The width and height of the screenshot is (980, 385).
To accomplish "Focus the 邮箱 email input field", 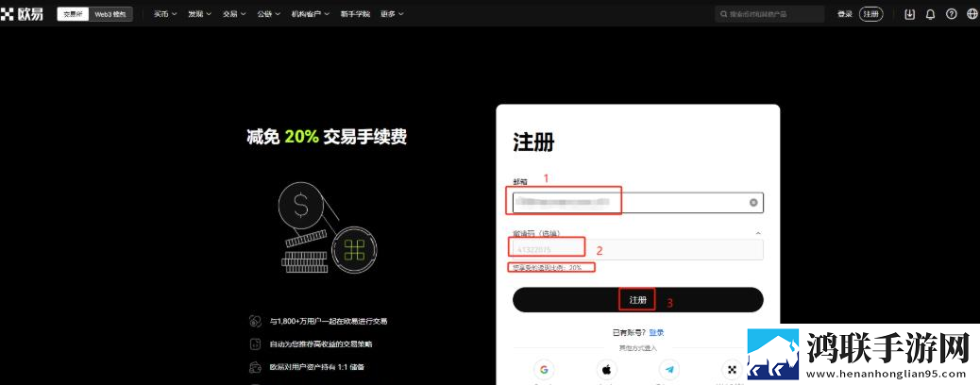I will pyautogui.click(x=637, y=203).
